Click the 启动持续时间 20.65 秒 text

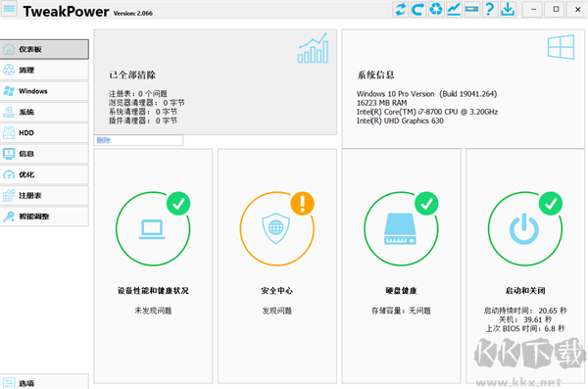525,311
